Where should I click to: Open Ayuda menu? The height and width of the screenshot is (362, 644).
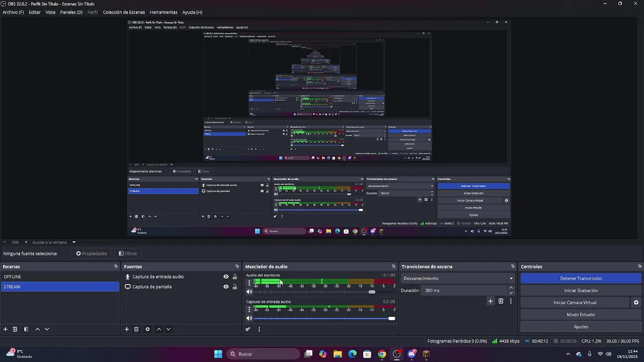click(192, 12)
